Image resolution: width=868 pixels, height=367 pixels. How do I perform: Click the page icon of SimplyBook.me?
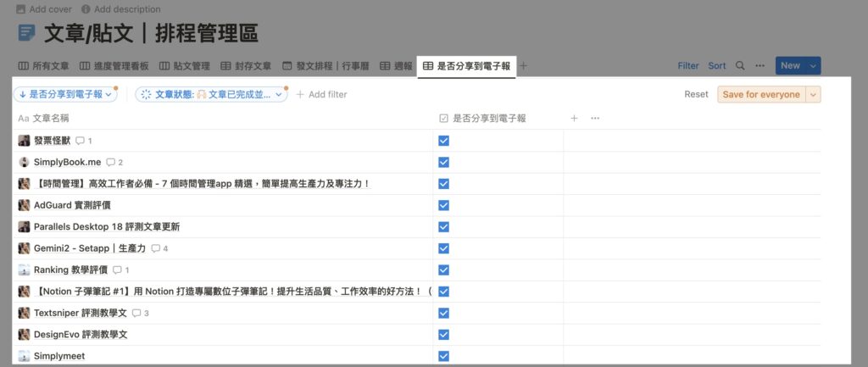pyautogui.click(x=24, y=162)
